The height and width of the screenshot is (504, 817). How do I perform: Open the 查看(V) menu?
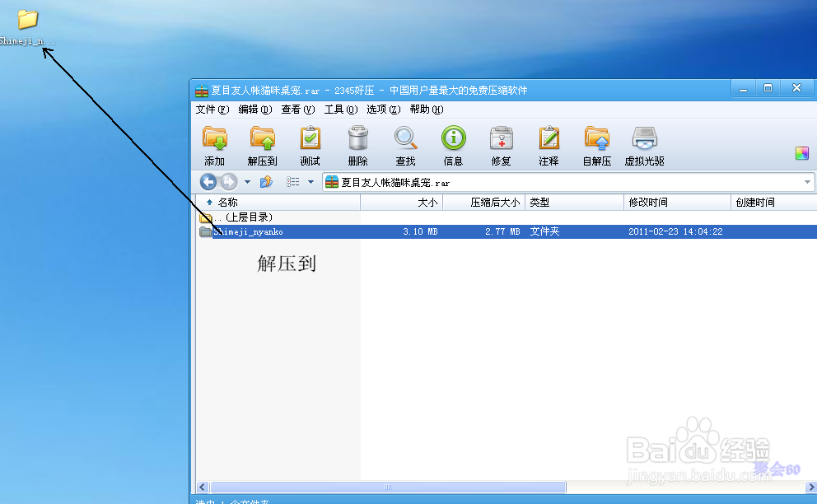pyautogui.click(x=298, y=110)
